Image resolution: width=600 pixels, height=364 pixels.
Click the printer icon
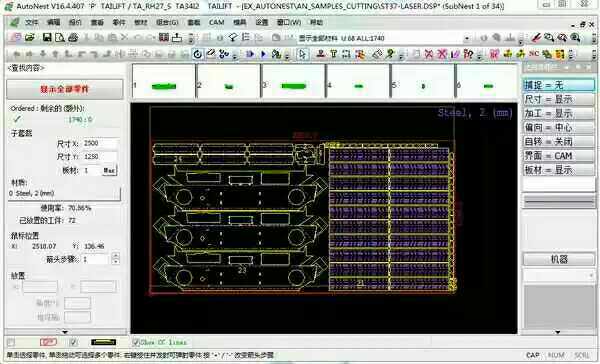73,38
